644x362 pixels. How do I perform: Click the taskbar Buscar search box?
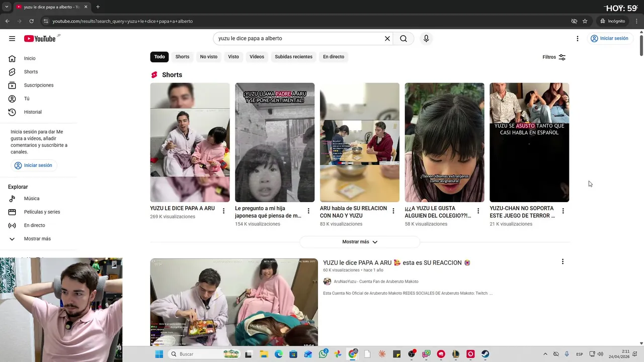(204, 354)
